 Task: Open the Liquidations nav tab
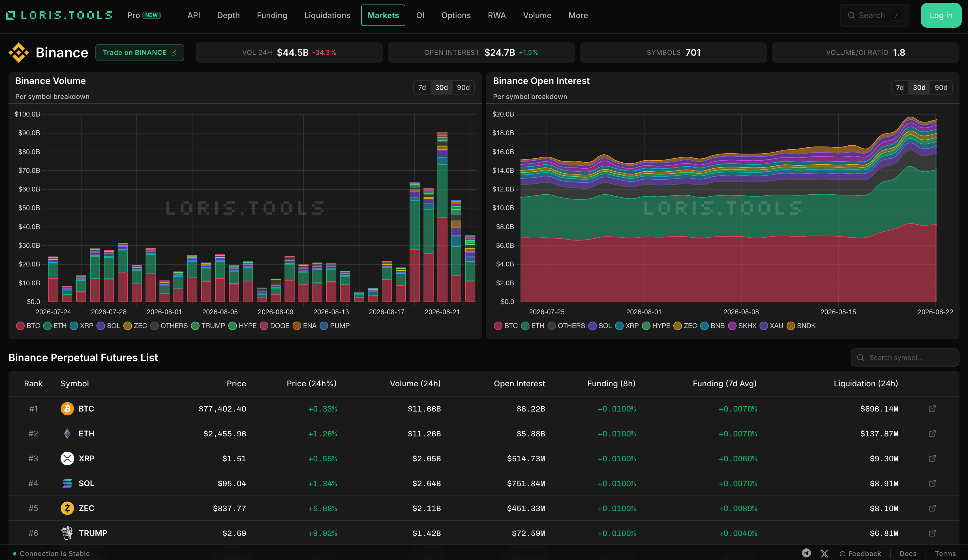pos(327,15)
